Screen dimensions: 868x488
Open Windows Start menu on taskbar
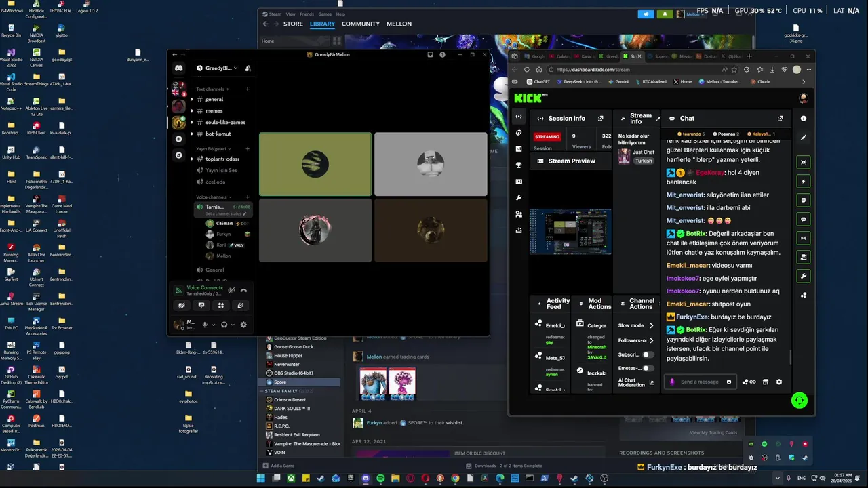(262, 479)
